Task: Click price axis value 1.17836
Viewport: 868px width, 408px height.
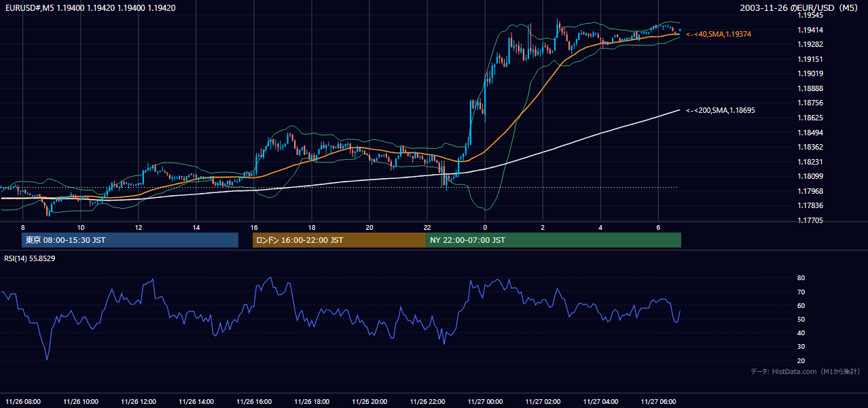Action: click(810, 205)
